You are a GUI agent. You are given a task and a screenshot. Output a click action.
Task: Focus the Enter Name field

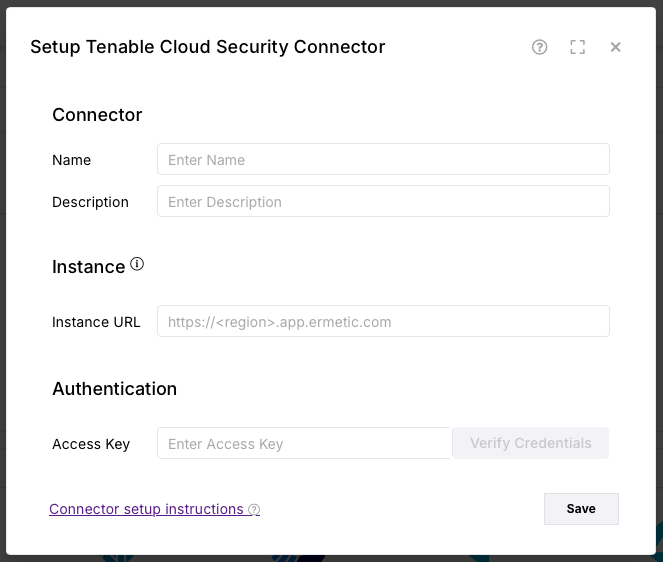point(383,159)
